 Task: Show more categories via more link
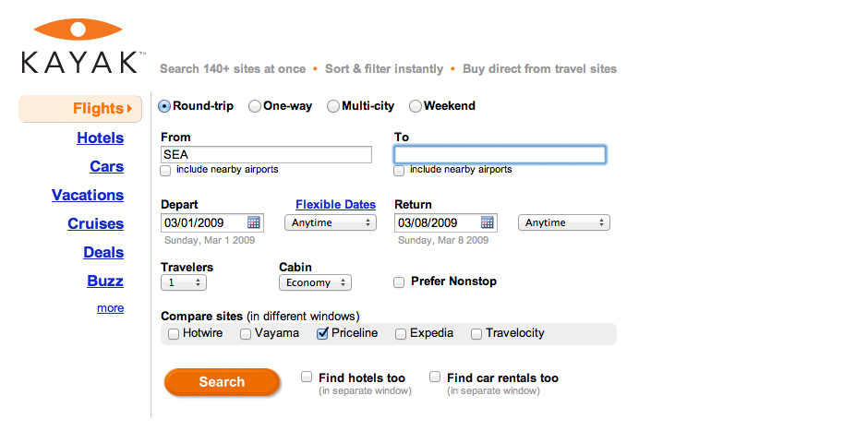(110, 308)
